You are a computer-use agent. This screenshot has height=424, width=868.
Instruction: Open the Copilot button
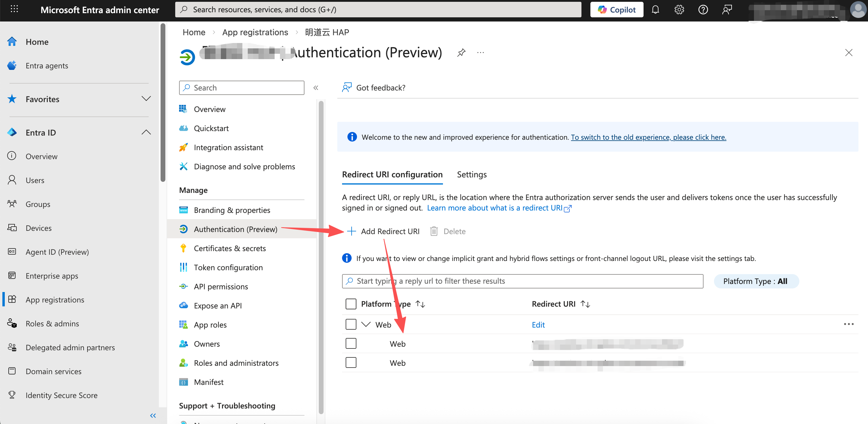pyautogui.click(x=616, y=10)
